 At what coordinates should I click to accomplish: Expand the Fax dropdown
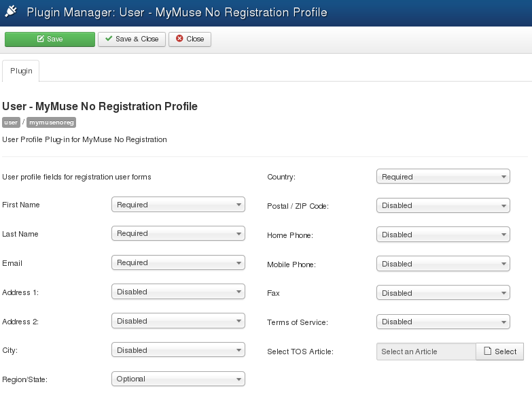(x=443, y=293)
